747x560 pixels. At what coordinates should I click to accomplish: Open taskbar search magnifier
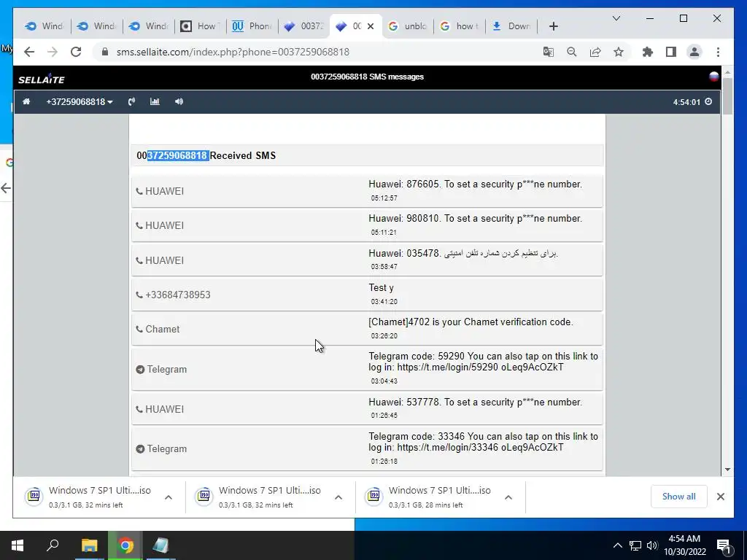point(53,545)
